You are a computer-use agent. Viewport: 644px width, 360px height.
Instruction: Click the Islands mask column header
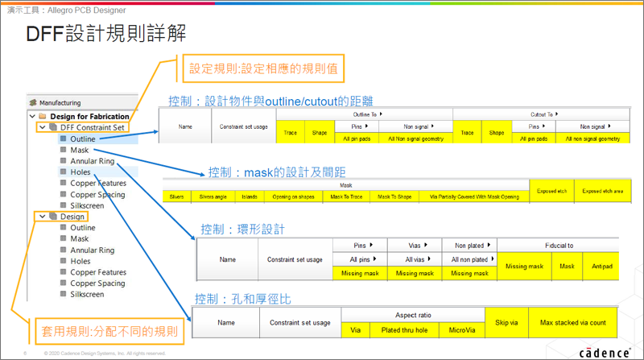coord(250,197)
